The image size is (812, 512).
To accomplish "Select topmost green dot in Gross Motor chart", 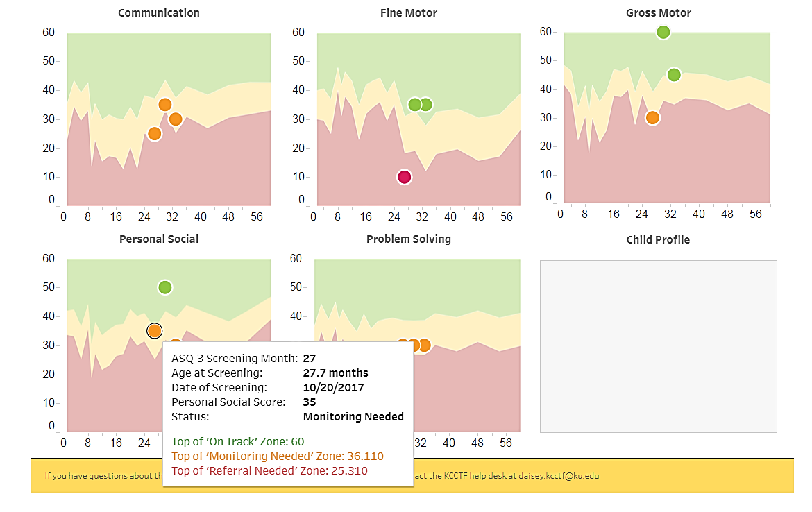I will pos(663,33).
